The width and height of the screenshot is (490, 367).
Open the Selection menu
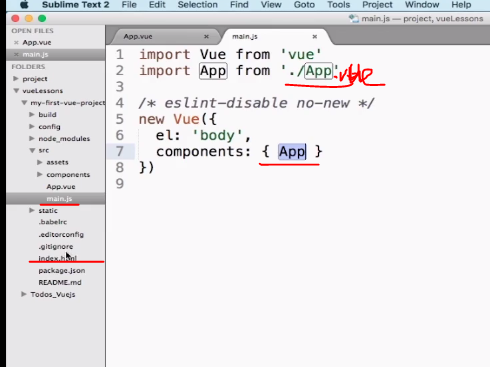click(197, 5)
